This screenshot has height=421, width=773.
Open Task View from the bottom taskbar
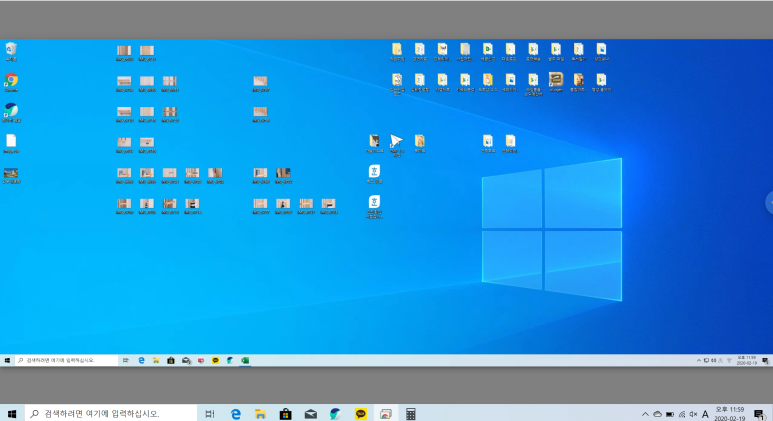pos(210,414)
